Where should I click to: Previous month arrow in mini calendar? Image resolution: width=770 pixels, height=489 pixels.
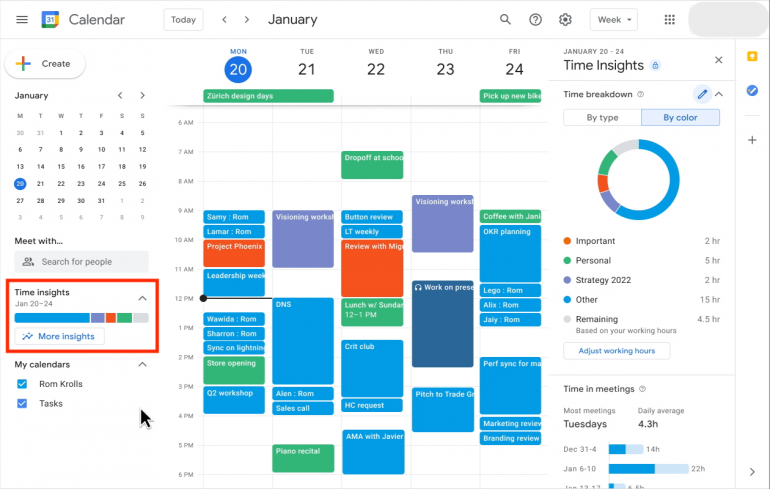coord(120,95)
